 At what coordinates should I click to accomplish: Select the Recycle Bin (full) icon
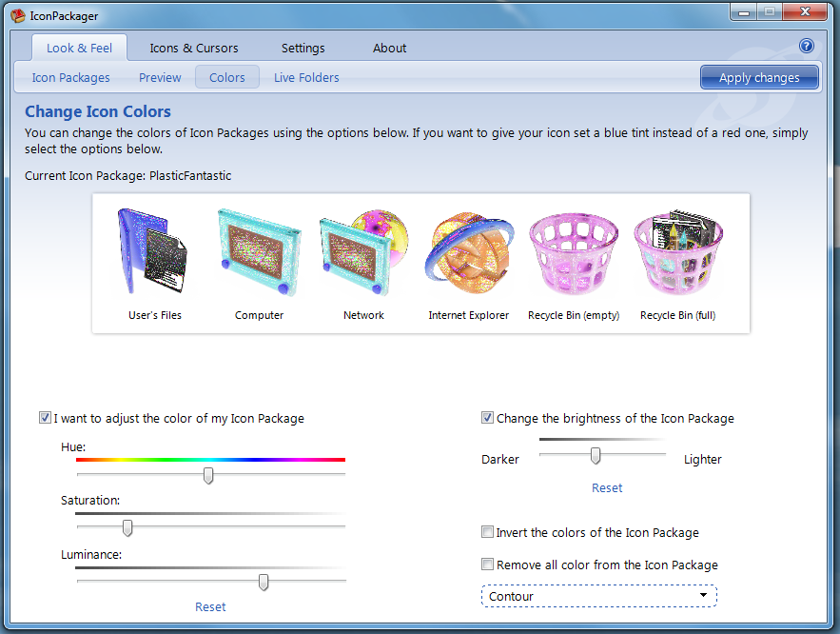(677, 249)
